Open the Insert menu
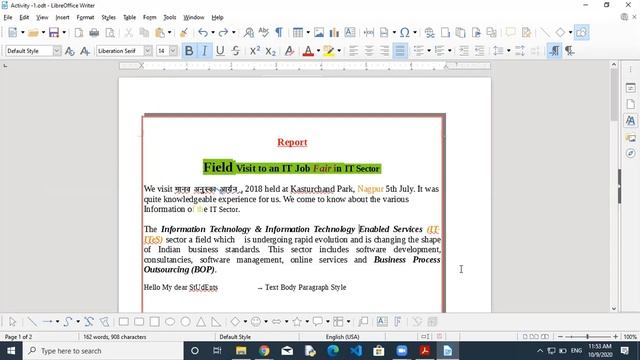Screen dimensions: 640x360 pyautogui.click(x=62, y=18)
